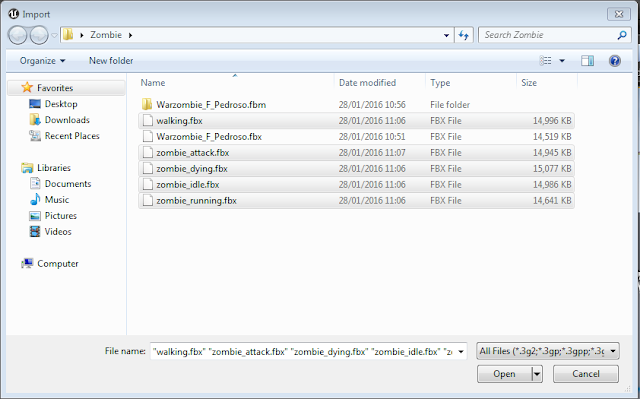Open the Videos library
Viewport: 640px width, 399px height.
[x=58, y=231]
